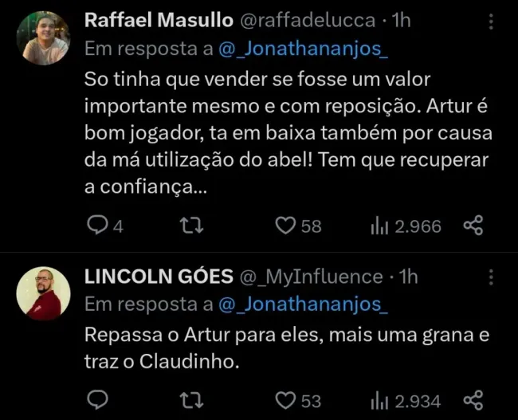Open the LINCOLN GÓES display name

[159, 277]
